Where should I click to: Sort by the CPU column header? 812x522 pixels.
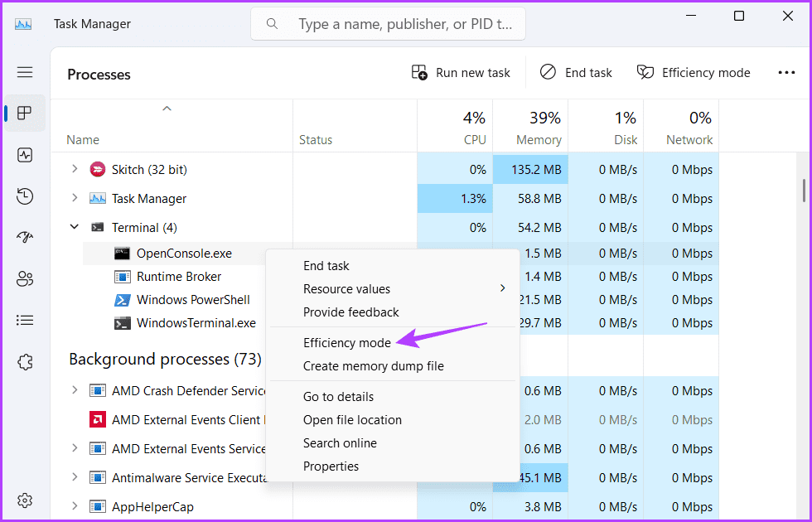[x=455, y=126]
